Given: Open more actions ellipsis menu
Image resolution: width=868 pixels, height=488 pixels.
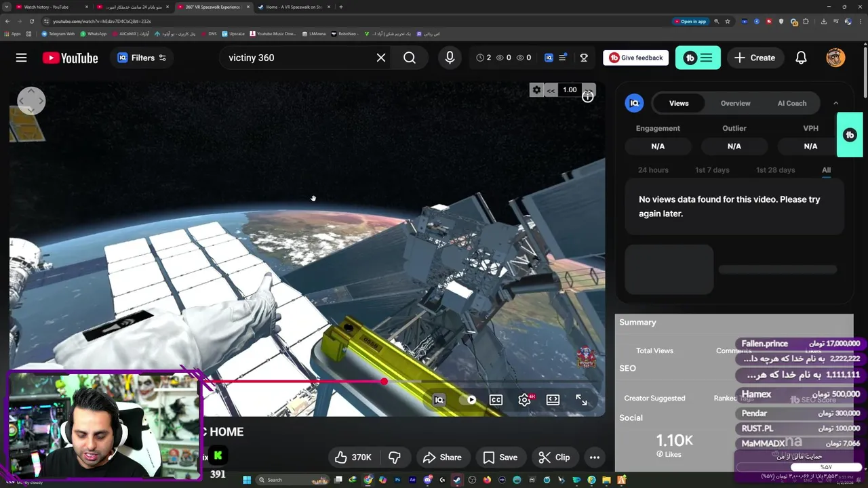Looking at the screenshot, I should click(595, 457).
